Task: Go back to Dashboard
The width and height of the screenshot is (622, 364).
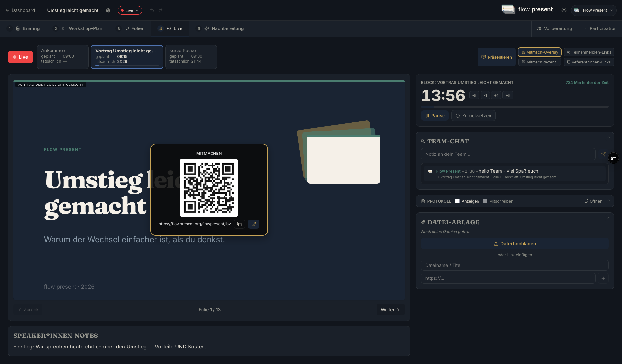Action: tap(20, 10)
